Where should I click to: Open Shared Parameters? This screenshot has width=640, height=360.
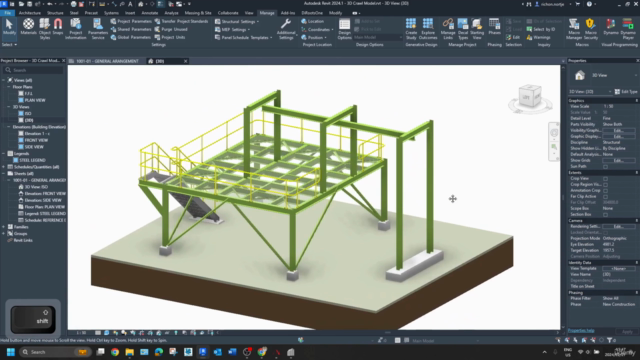pos(131,29)
